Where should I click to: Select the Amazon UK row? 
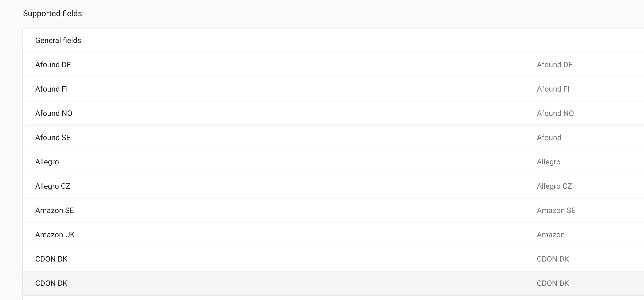pyautogui.click(x=333, y=235)
